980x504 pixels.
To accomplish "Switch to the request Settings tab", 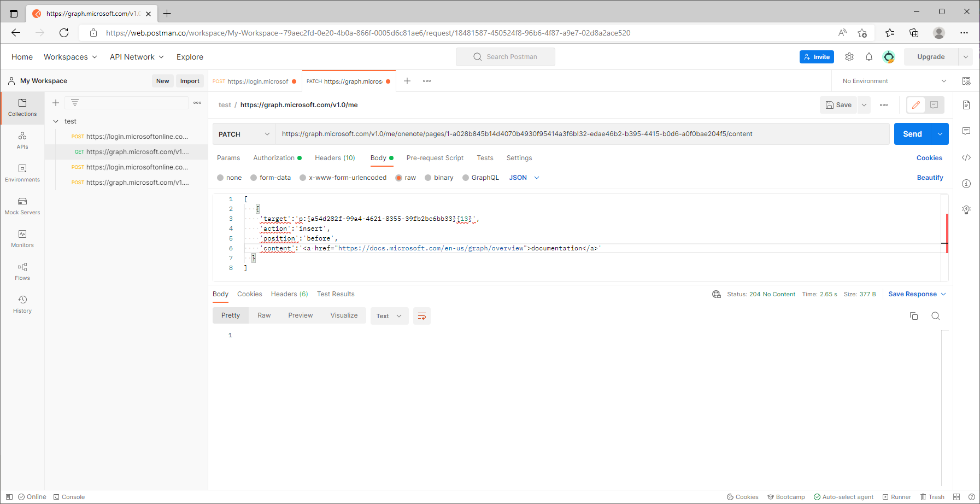I will pos(519,158).
